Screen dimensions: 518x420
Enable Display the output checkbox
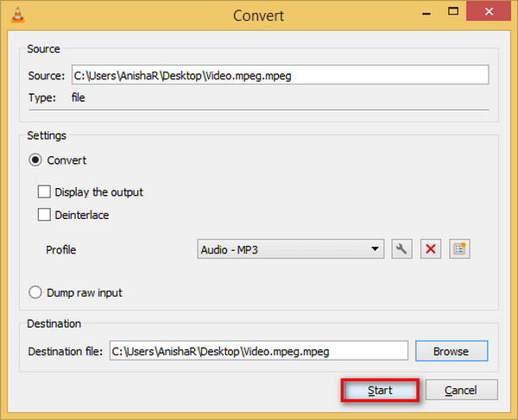[44, 191]
